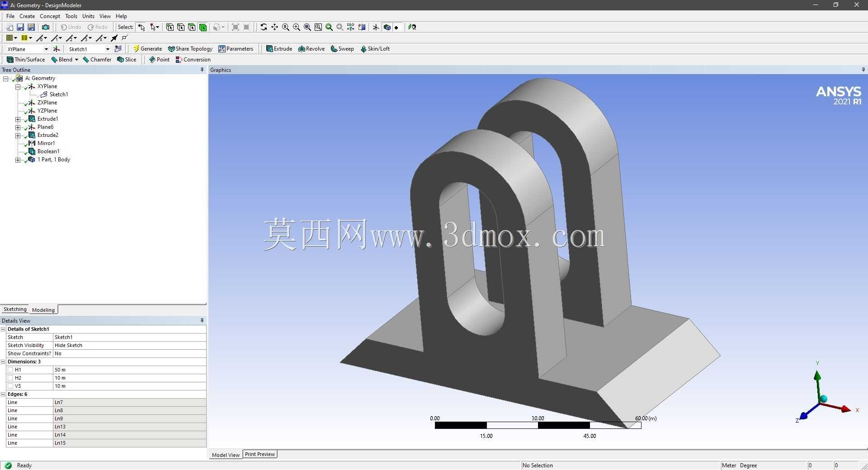The image size is (868, 470).
Task: Collapse the A: Geometry tree root
Action: pyautogui.click(x=6, y=79)
